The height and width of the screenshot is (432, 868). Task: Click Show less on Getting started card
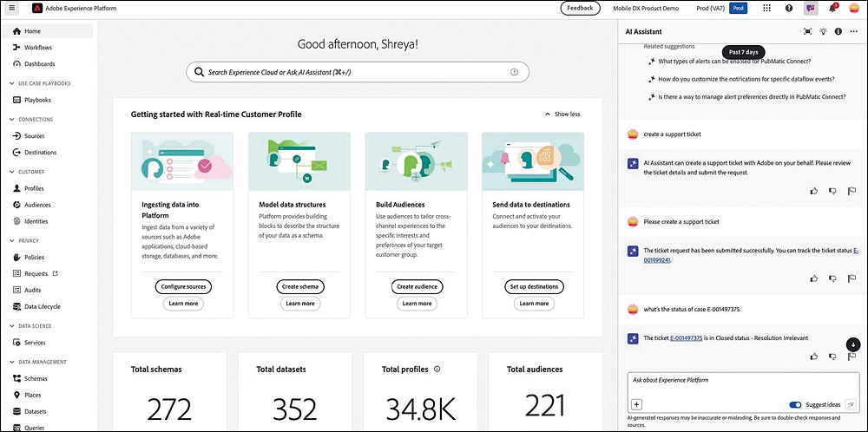pos(562,114)
